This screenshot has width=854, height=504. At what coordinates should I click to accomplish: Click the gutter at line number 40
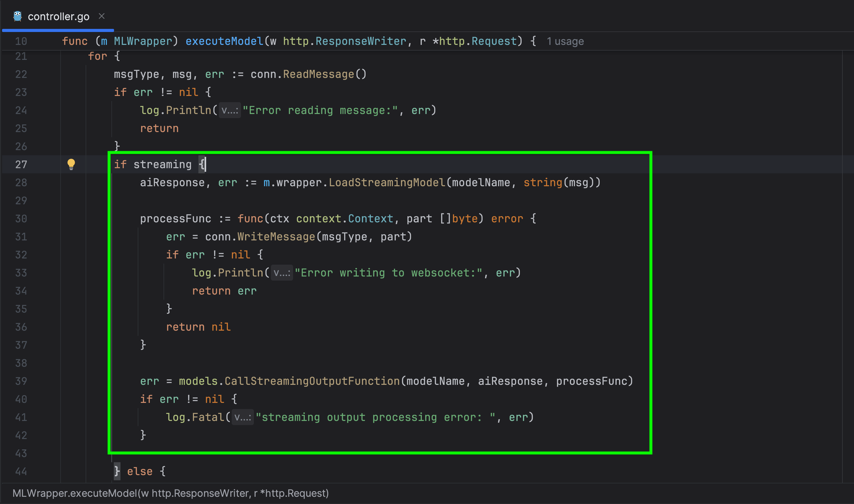(21, 399)
